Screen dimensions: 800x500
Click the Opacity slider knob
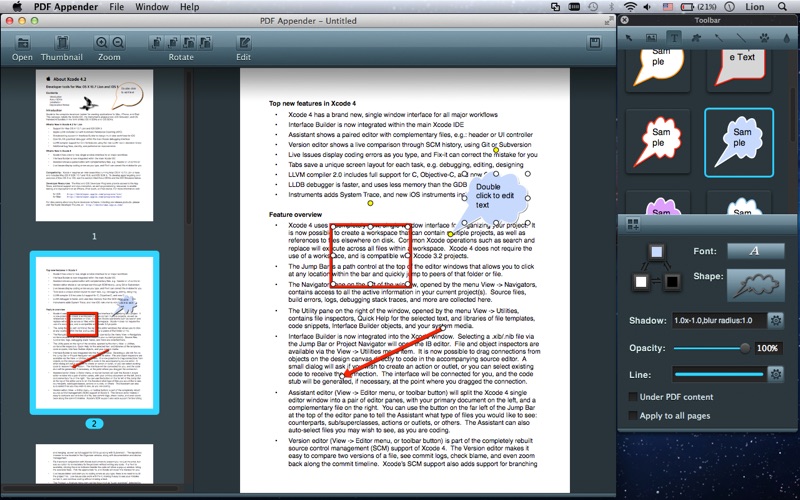(x=745, y=348)
